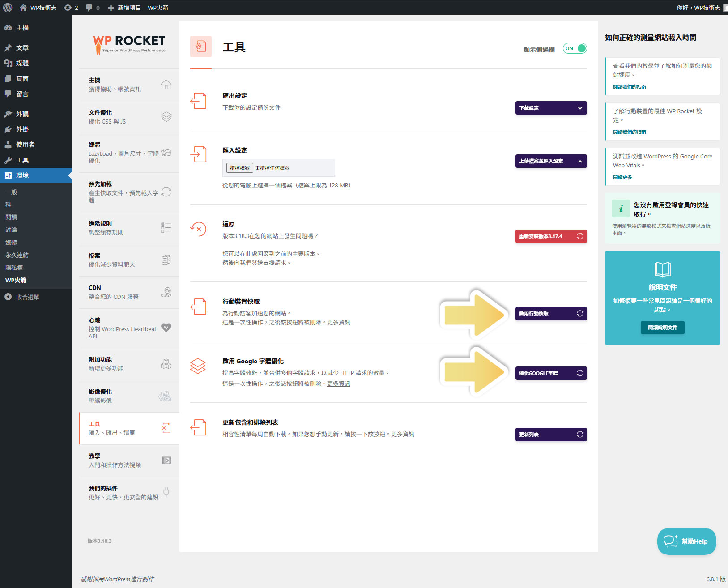Click the images icon for 媒體 LazyLoad

[x=166, y=153]
